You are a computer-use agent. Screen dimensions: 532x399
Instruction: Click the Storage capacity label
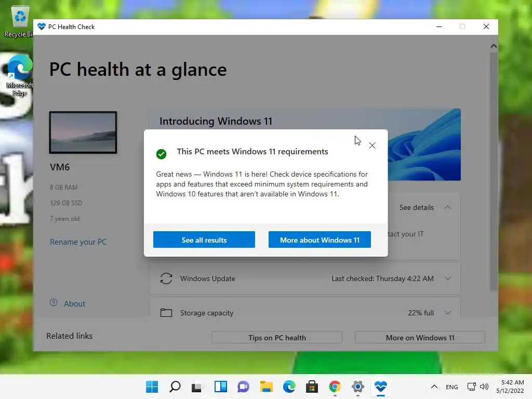click(x=207, y=313)
